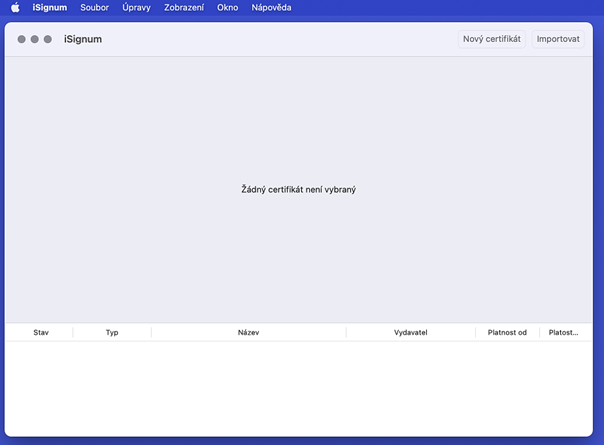Viewport: 604px width, 446px height.
Task: Sort by the Typ column header
Action: coord(112,332)
